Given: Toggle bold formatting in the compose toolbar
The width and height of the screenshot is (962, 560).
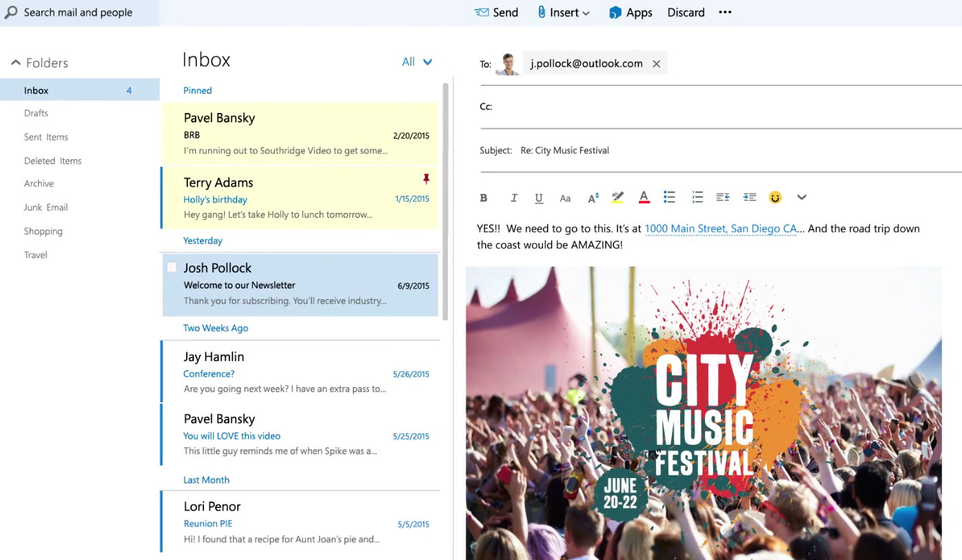Looking at the screenshot, I should (484, 198).
